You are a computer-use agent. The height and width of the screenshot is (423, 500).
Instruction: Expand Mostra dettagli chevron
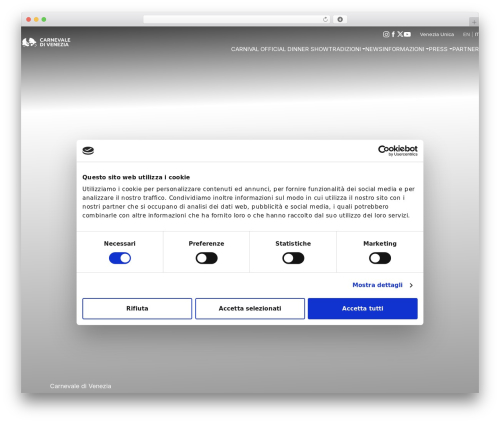(411, 285)
